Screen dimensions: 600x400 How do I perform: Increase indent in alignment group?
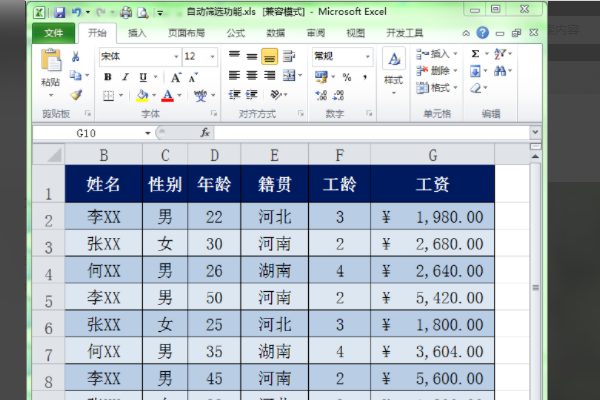click(251, 94)
